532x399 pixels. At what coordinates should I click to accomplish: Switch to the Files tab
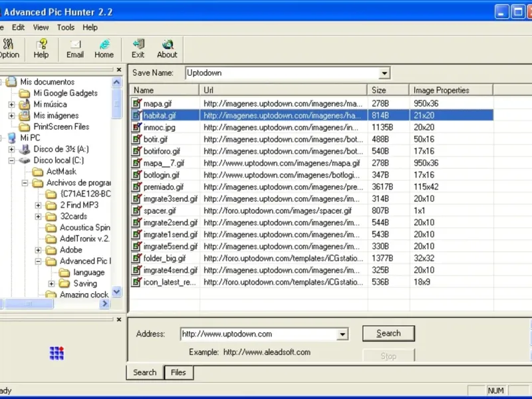tap(178, 372)
